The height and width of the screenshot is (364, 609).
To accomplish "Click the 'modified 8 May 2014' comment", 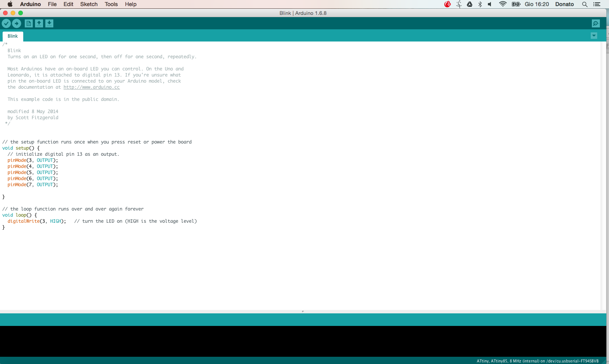I will point(33,112).
